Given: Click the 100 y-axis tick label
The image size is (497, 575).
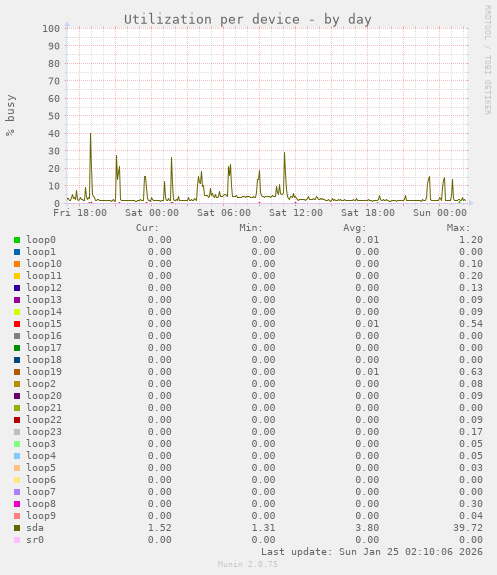Looking at the screenshot, I should pyautogui.click(x=51, y=29).
